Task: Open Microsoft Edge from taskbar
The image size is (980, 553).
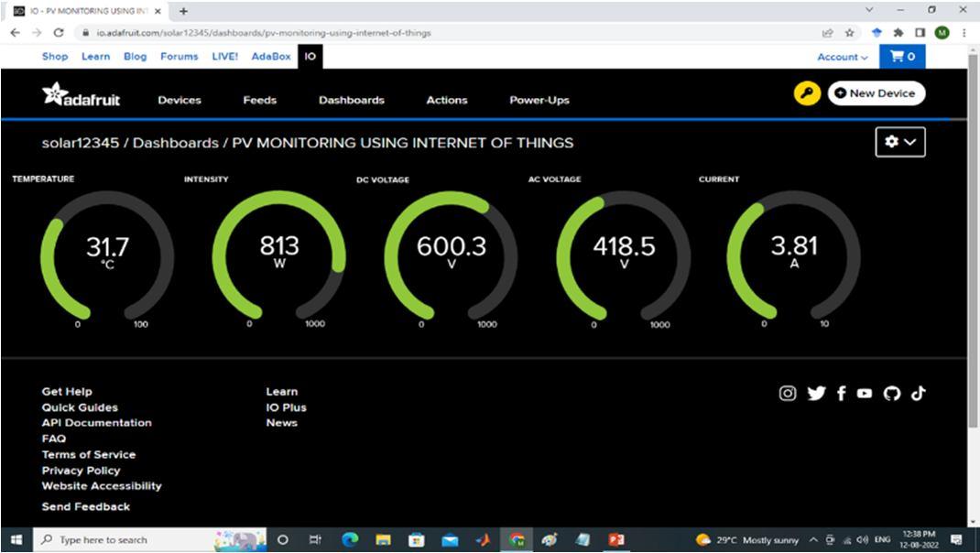Action: pos(350,540)
